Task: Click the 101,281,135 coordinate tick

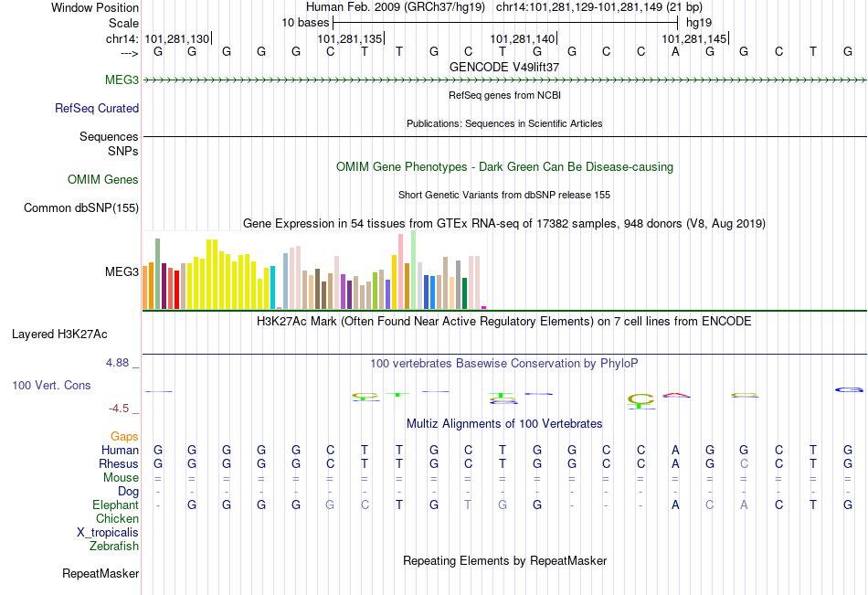Action: [351, 38]
